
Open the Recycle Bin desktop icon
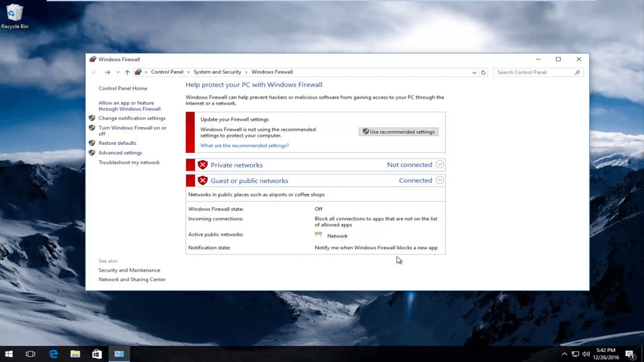[x=14, y=15]
